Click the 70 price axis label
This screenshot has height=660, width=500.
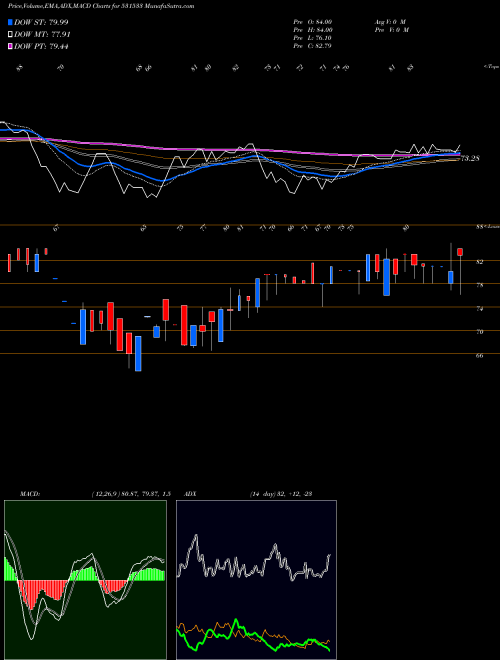[480, 332]
